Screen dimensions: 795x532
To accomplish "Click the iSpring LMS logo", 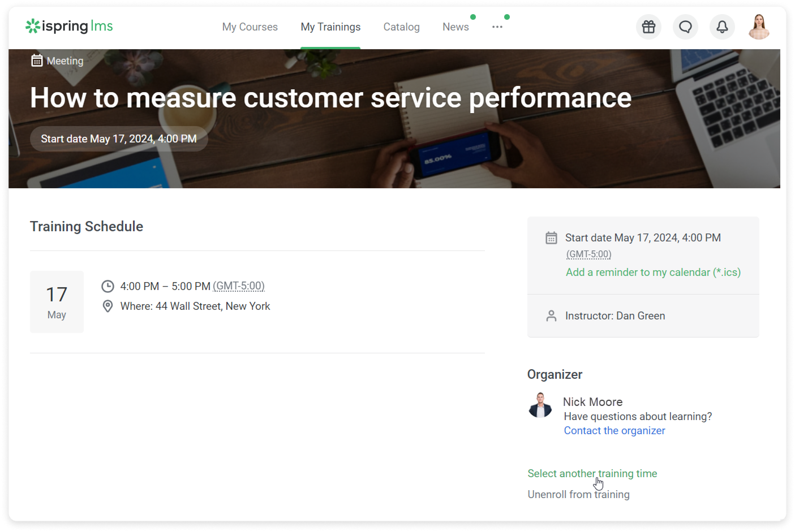I will [69, 26].
